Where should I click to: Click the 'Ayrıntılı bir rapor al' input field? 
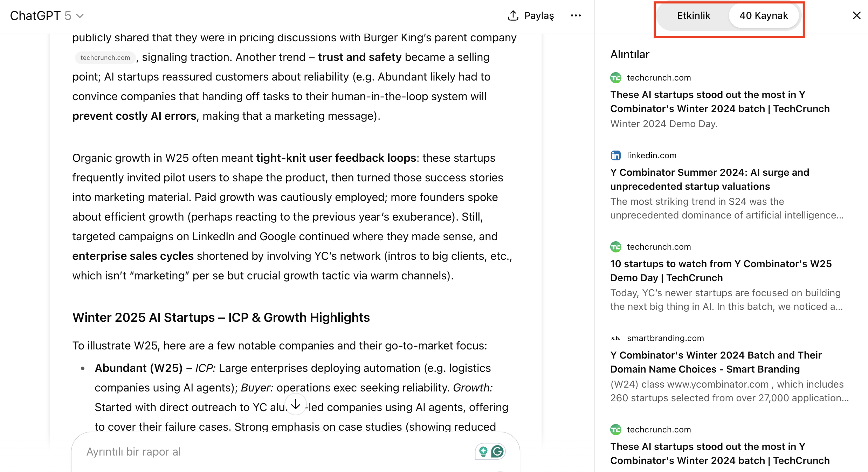pos(273,452)
